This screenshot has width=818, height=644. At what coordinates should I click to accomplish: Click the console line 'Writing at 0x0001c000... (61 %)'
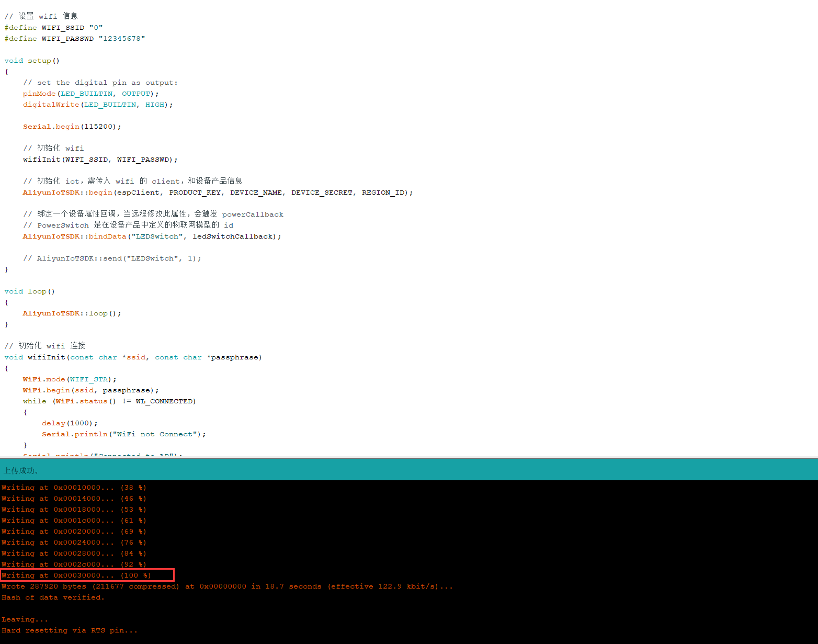point(74,521)
